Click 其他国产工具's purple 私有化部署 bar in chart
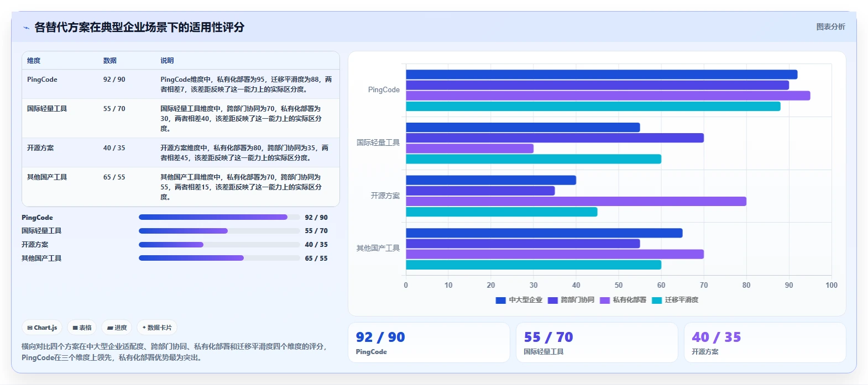This screenshot has width=868, height=385. [555, 254]
